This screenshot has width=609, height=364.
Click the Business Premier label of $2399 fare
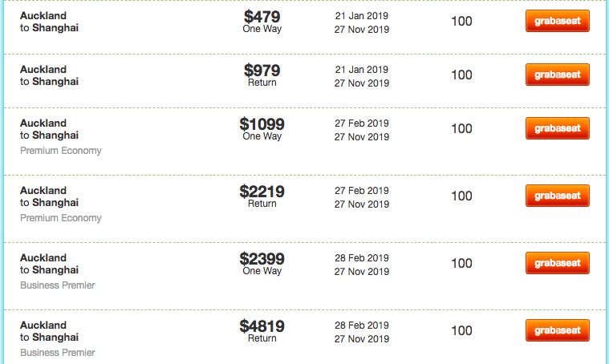click(x=58, y=285)
